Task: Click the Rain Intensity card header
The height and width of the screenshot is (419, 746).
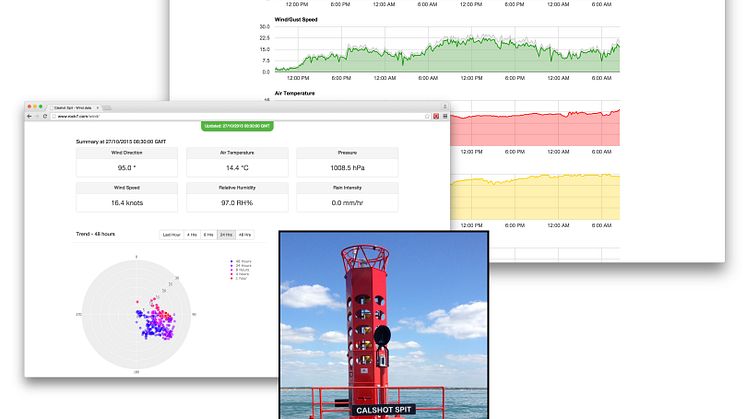Action: click(x=347, y=188)
